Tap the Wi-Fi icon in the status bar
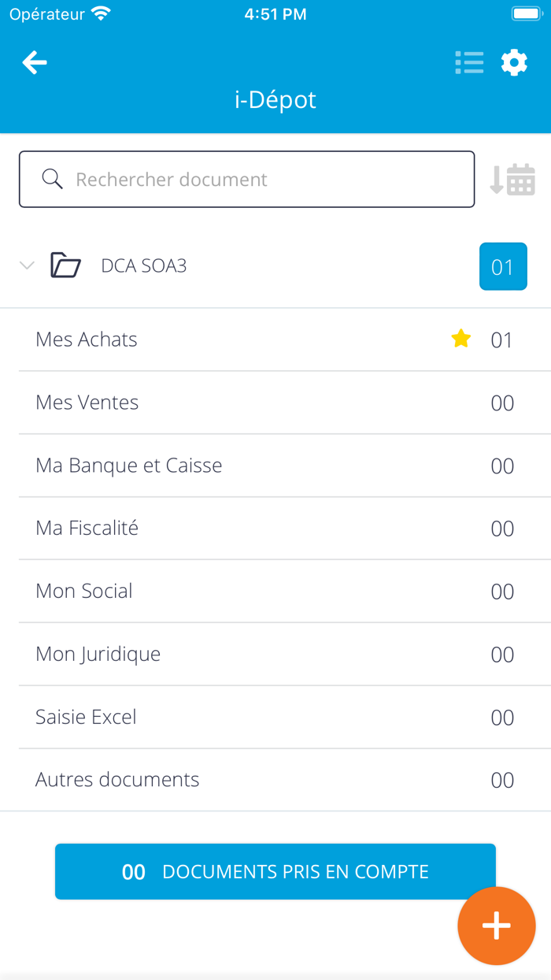The height and width of the screenshot is (980, 551). [x=101, y=12]
